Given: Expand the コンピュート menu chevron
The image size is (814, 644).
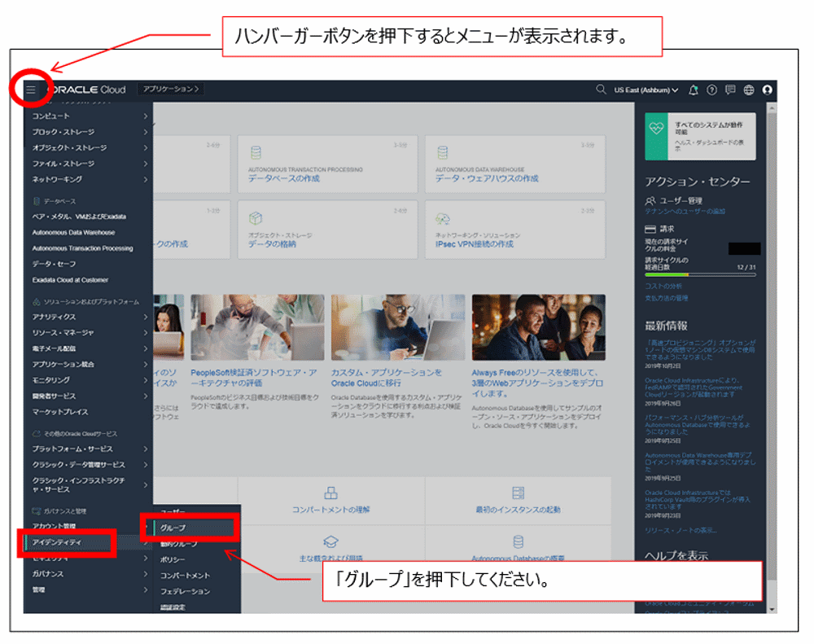Looking at the screenshot, I should [x=145, y=116].
